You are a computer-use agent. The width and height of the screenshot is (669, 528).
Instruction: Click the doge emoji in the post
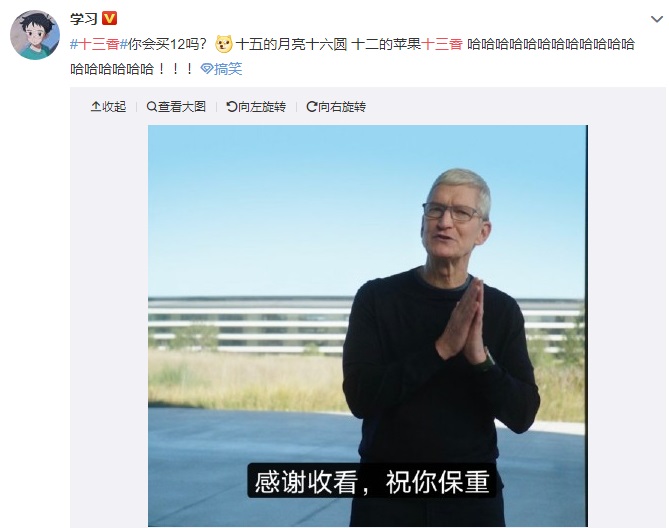coord(224,44)
